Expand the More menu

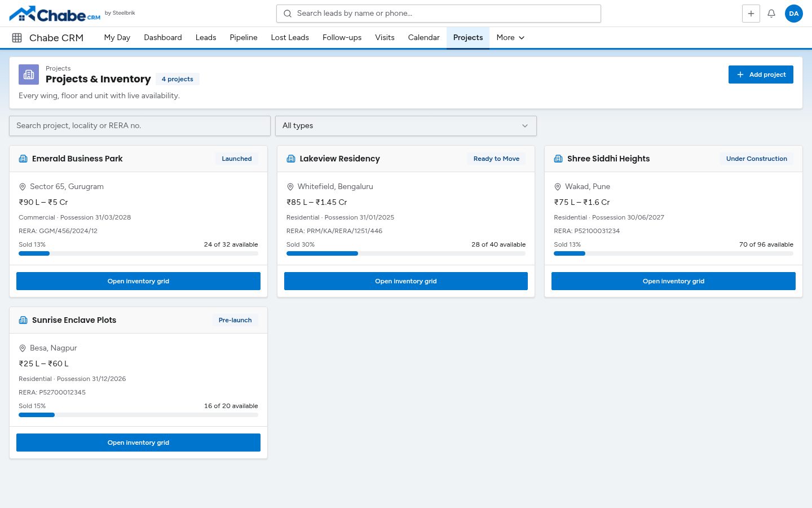point(510,38)
